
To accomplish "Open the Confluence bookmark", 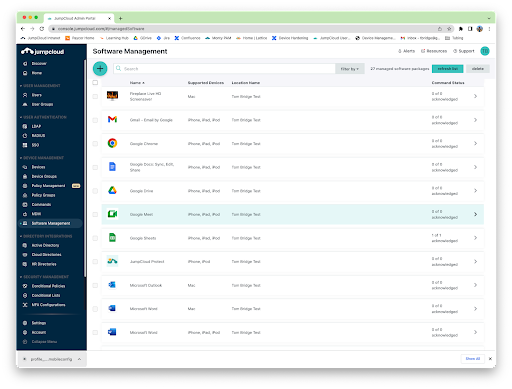I will [187, 38].
